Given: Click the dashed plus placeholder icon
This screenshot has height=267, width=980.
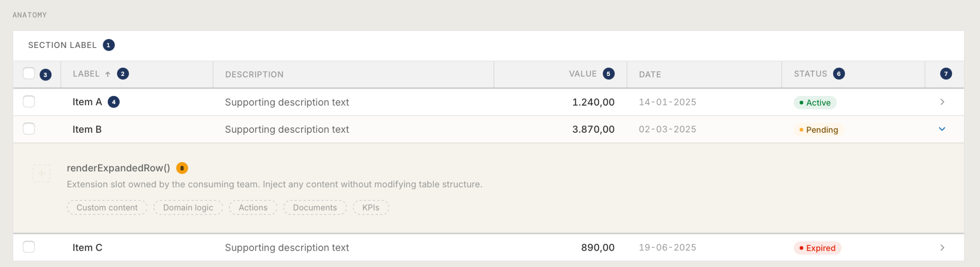Looking at the screenshot, I should (x=41, y=173).
